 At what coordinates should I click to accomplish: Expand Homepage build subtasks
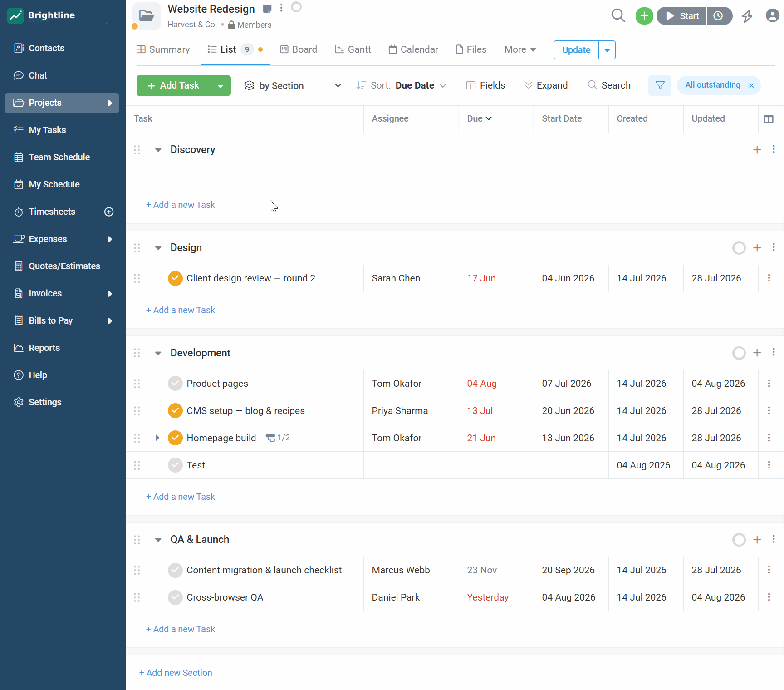[x=157, y=438]
